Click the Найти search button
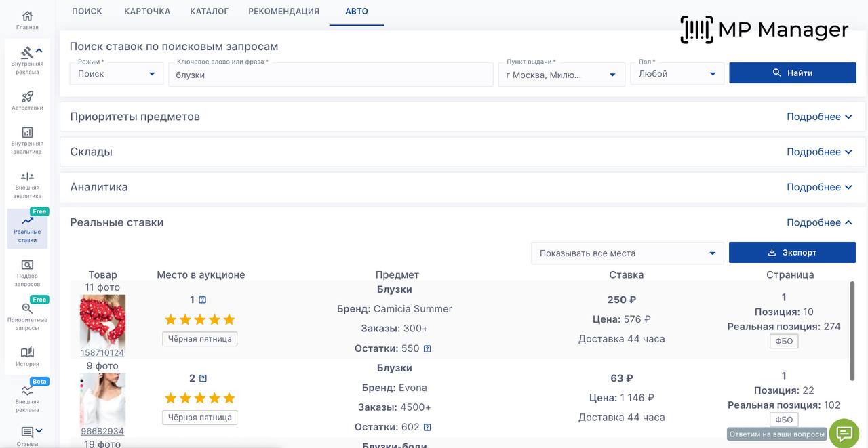The width and height of the screenshot is (868, 448). (x=792, y=73)
